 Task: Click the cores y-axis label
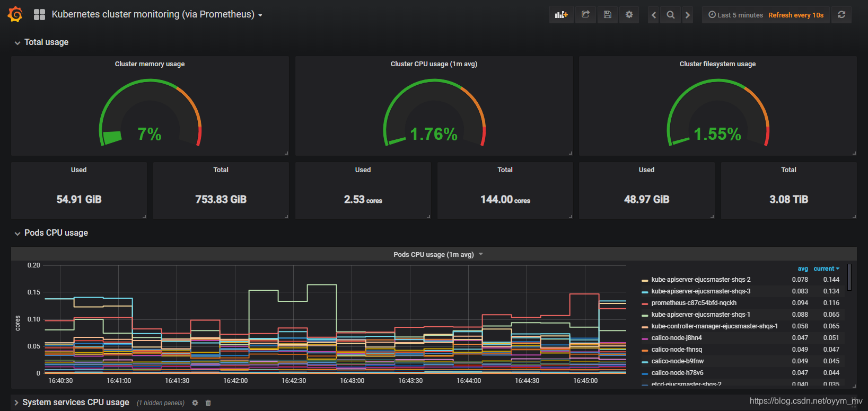(x=17, y=323)
